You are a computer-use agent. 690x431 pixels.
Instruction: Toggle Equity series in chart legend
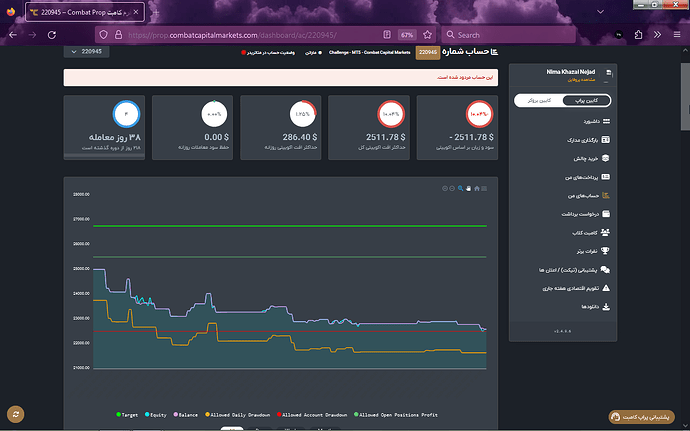pos(156,415)
